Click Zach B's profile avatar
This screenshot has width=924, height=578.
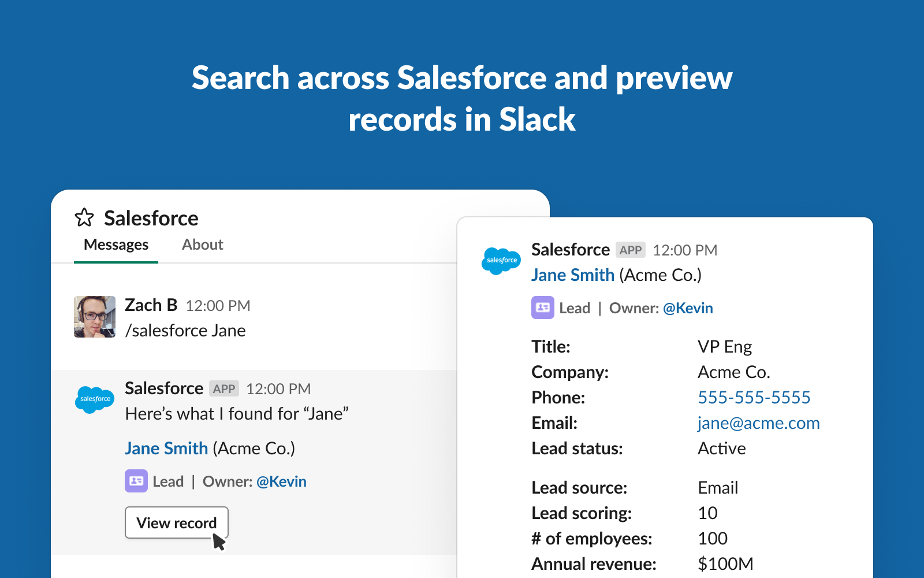(x=95, y=317)
